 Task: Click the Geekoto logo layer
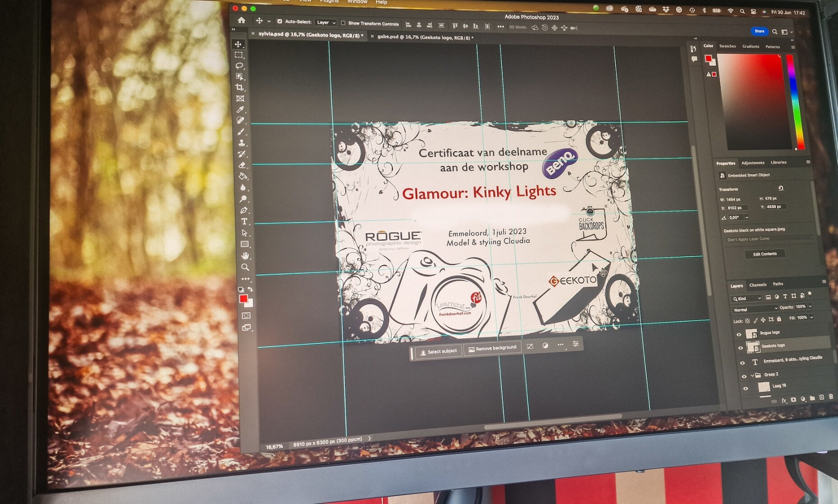[x=773, y=346]
